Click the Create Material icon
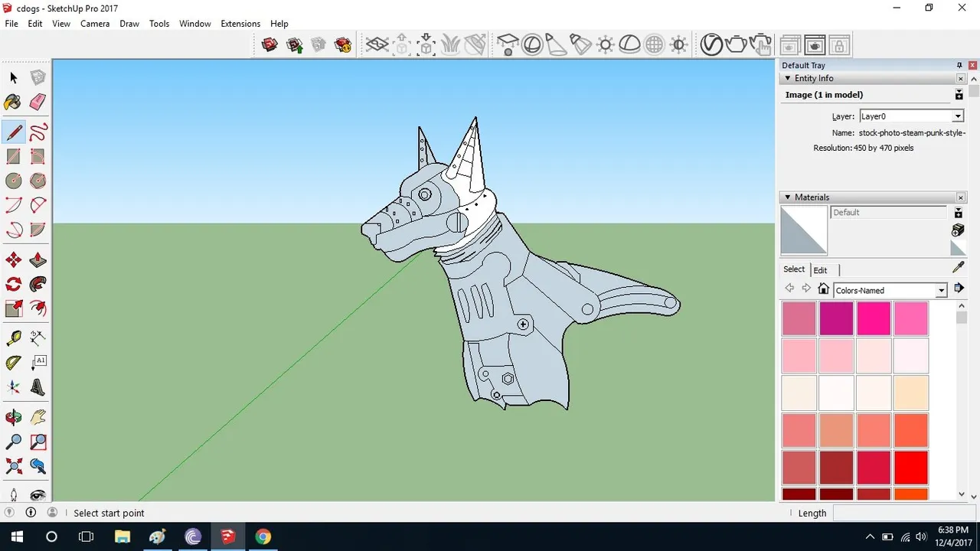The width and height of the screenshot is (980, 551). (x=958, y=230)
